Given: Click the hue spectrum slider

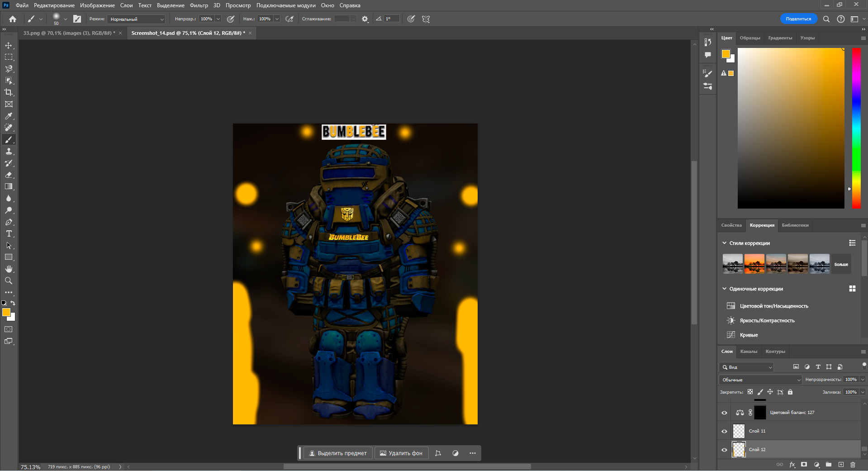Looking at the screenshot, I should [856, 128].
